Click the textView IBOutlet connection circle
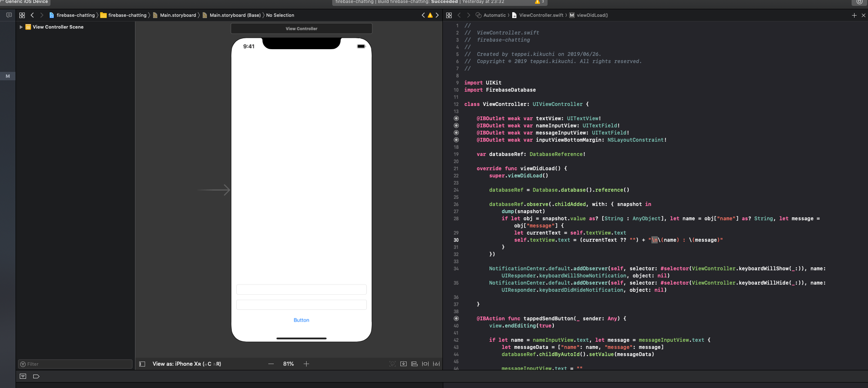Image resolution: width=868 pixels, height=388 pixels. [456, 119]
